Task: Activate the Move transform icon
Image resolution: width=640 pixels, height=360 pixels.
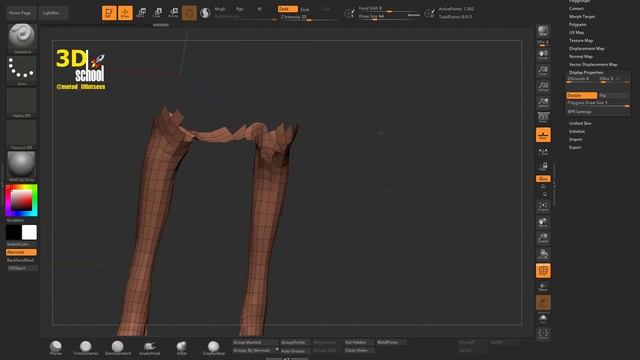Action: (x=141, y=13)
